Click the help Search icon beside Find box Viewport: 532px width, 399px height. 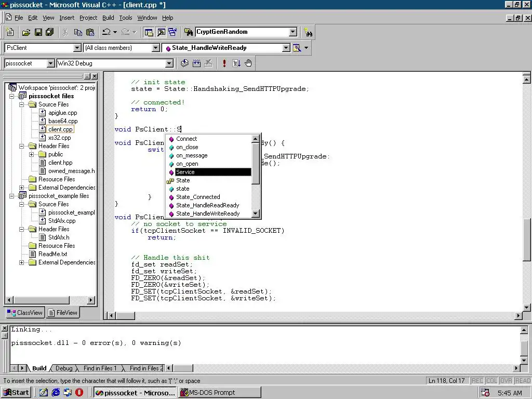pyautogui.click(x=308, y=32)
